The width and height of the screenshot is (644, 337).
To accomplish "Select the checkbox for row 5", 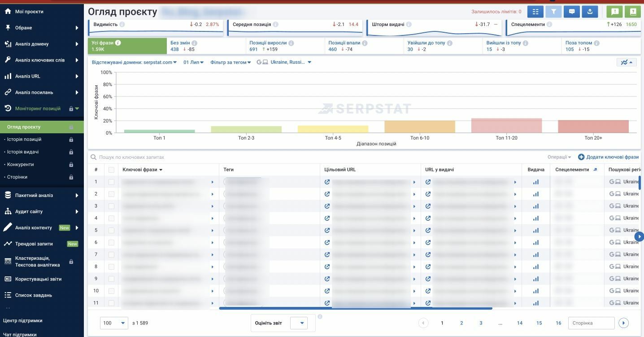I will click(x=111, y=230).
